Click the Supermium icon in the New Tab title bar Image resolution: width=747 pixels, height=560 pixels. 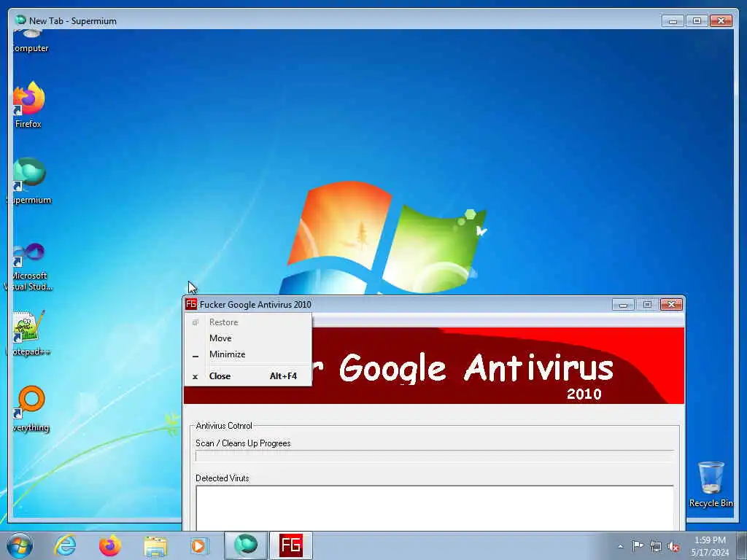click(x=20, y=20)
